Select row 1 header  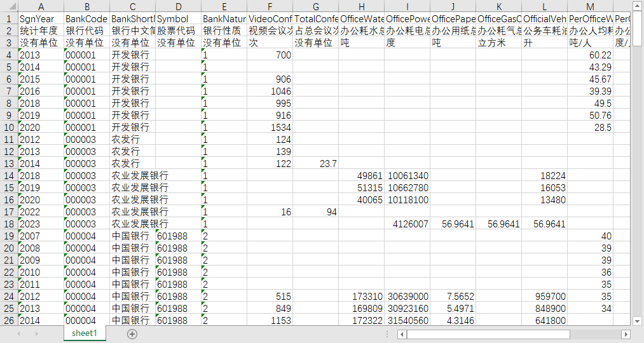pos(9,18)
